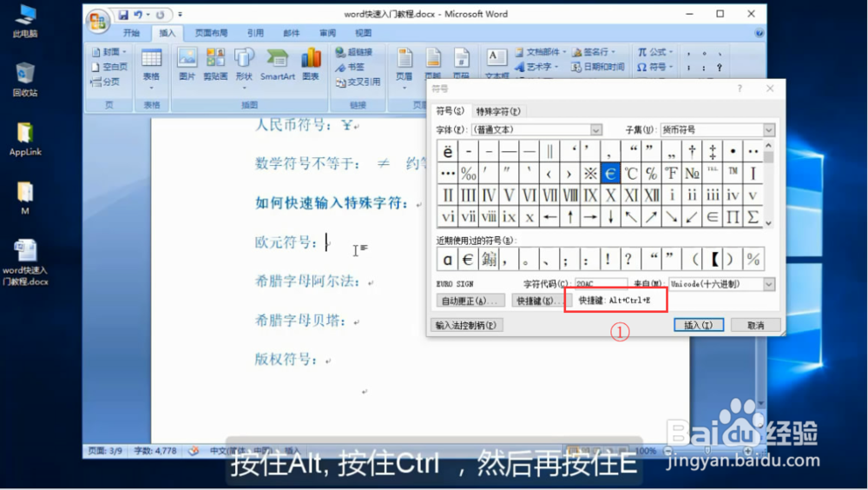Insert a cover page (封面)
The image size is (868, 490).
(109, 51)
